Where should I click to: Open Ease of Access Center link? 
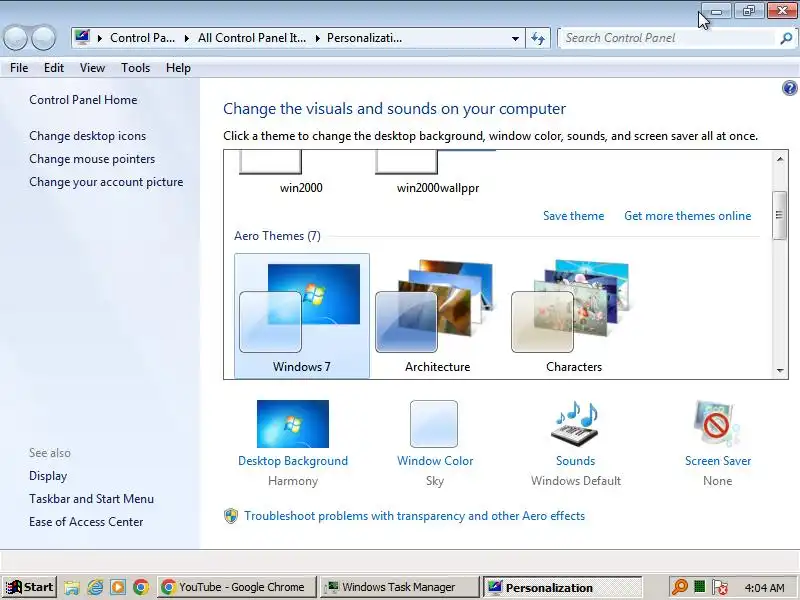tap(86, 522)
